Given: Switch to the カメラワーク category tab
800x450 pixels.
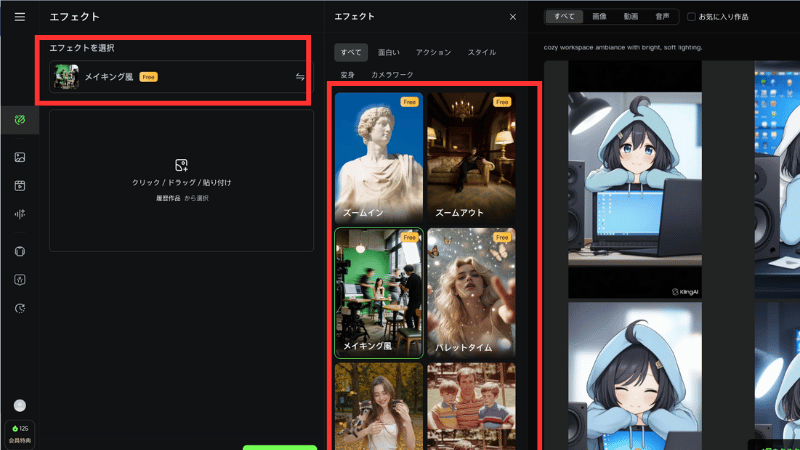Looking at the screenshot, I should tap(392, 74).
